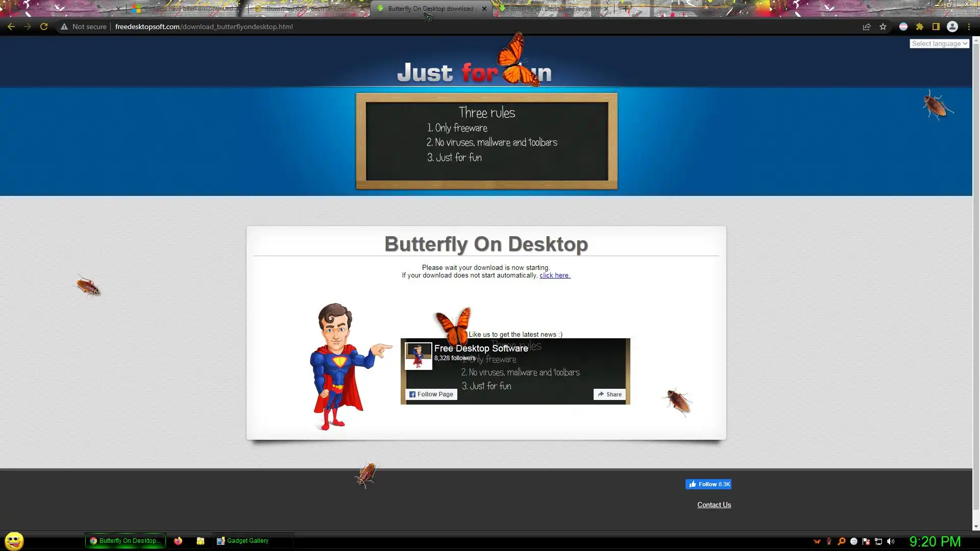Switch to the Gadgets have been discontinued tab

[x=187, y=9]
